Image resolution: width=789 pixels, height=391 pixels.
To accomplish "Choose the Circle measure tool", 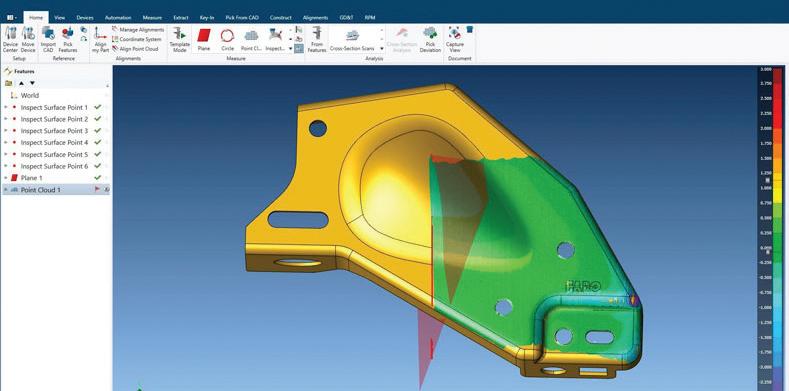I will (227, 40).
